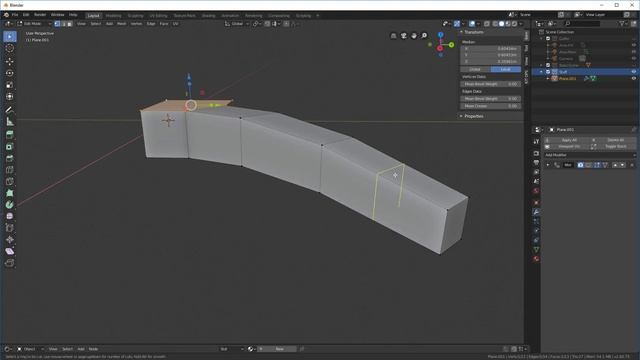The height and width of the screenshot is (360, 640).
Task: Hide the Stuff collection in outliner
Action: (633, 72)
